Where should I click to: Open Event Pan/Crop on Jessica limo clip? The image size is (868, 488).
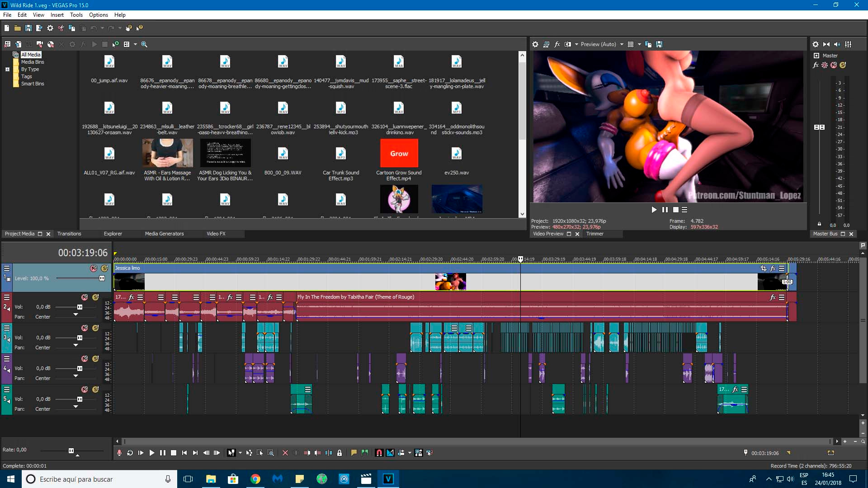pos(763,268)
